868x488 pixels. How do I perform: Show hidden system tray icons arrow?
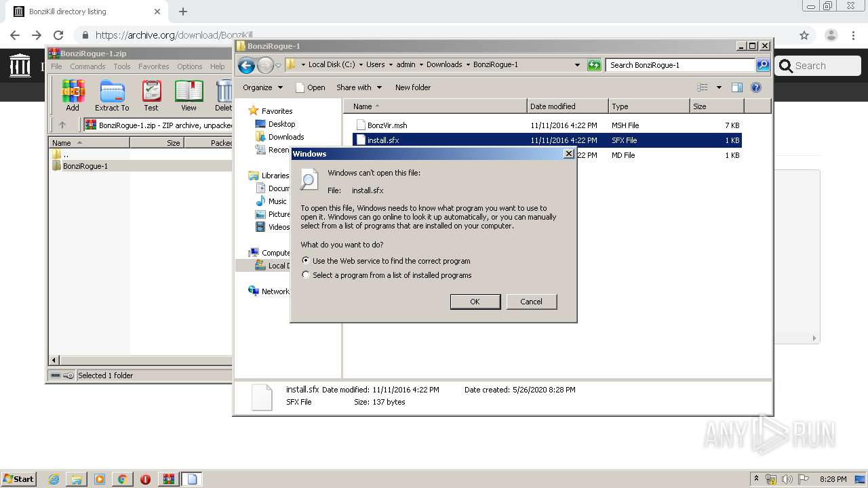[756, 479]
